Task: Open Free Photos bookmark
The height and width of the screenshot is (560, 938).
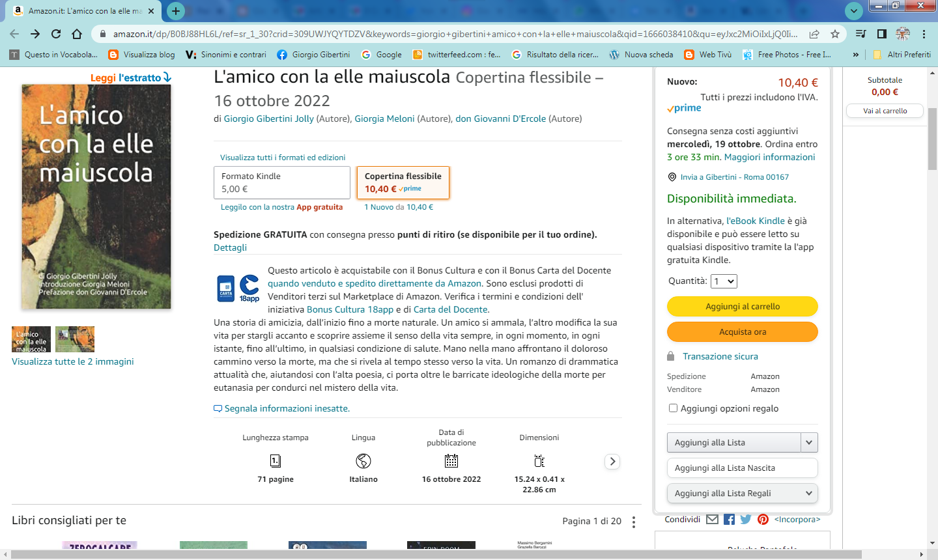Action: click(787, 55)
